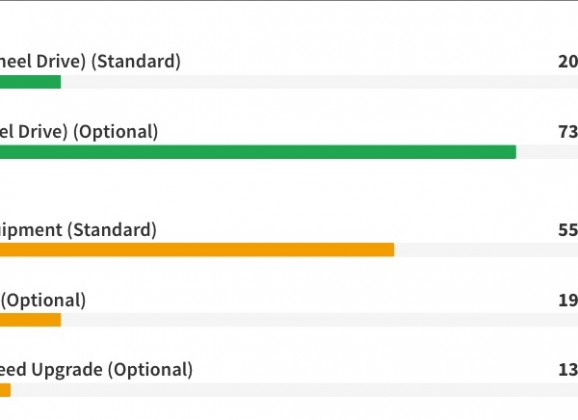578x420 pixels.
Task: Click the tiny orange Upgrade Optional bar
Action: [5, 390]
